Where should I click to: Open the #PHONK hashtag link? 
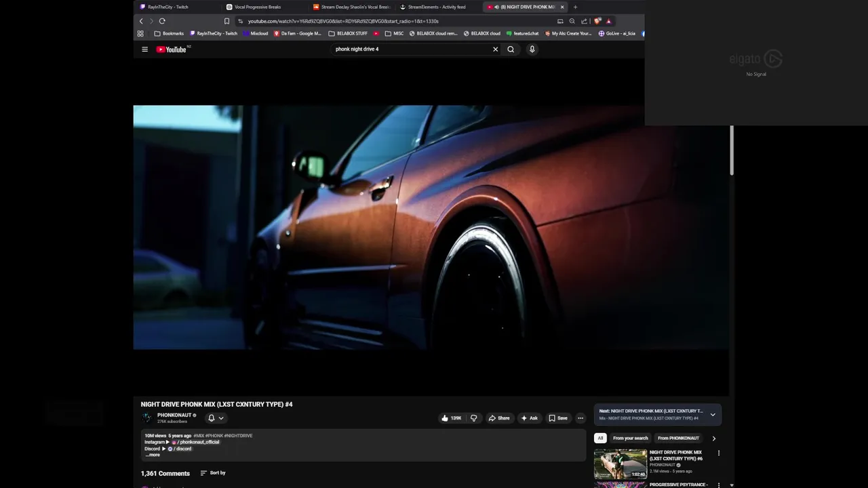214,436
